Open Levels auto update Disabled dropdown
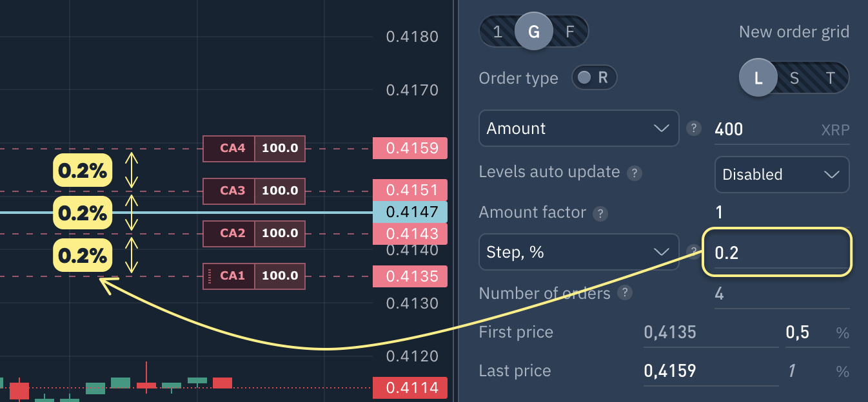The width and height of the screenshot is (868, 402). click(x=782, y=175)
